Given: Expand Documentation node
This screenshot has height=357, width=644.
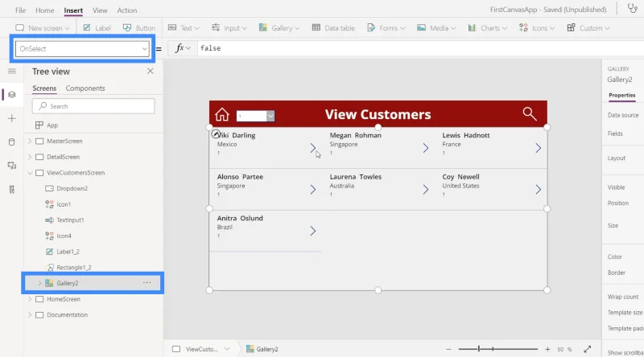Looking at the screenshot, I should click(30, 314).
